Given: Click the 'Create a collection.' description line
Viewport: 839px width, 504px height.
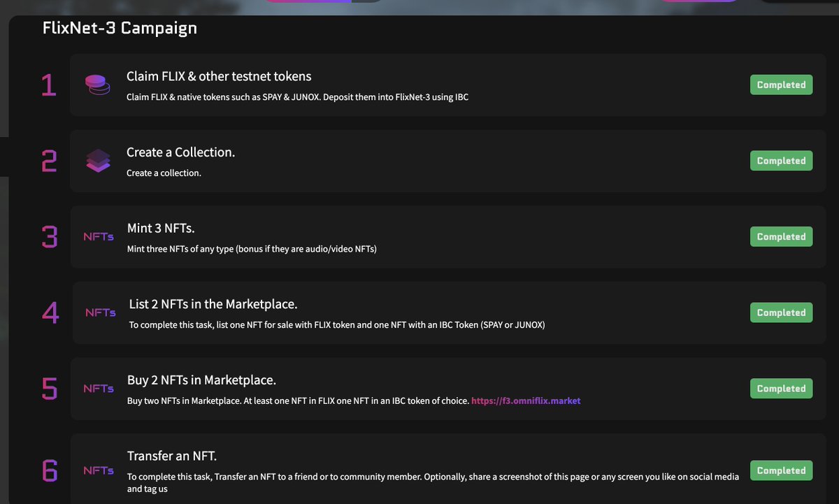Looking at the screenshot, I should pos(164,173).
